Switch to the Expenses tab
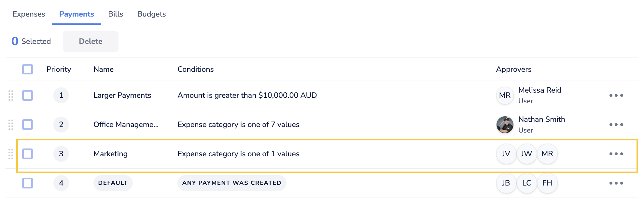The image size is (644, 206). point(29,14)
